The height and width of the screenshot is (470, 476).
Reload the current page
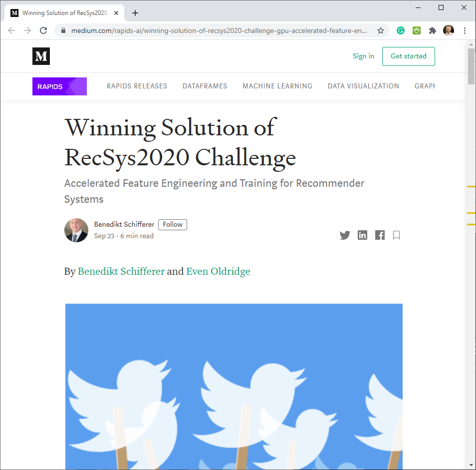[x=43, y=30]
